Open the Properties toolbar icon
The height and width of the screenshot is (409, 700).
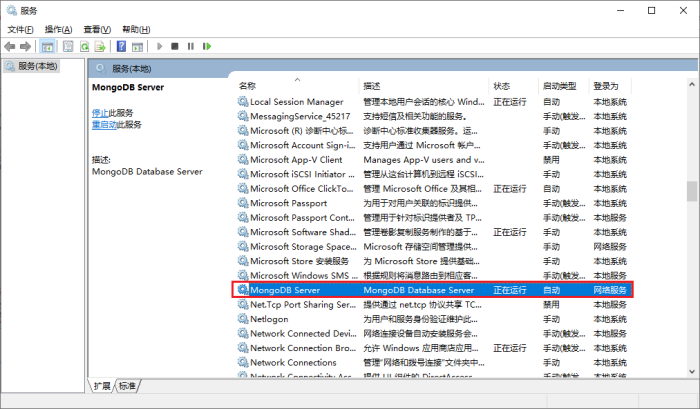click(x=68, y=46)
